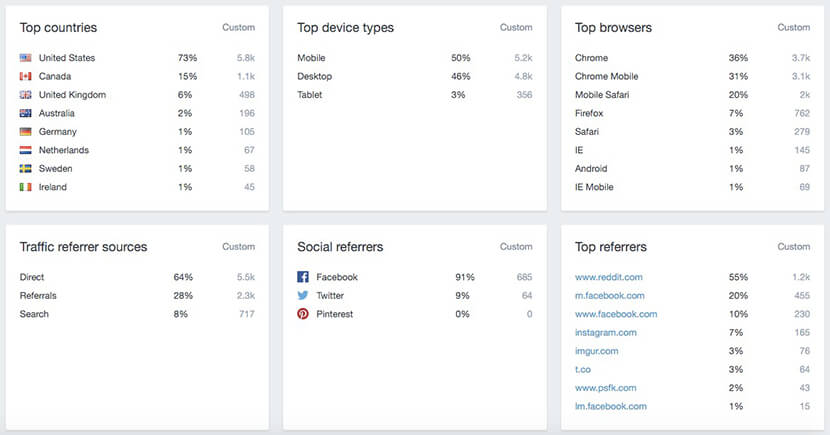Click the United Kingdom flag icon
The height and width of the screenshot is (435, 830).
coord(26,95)
